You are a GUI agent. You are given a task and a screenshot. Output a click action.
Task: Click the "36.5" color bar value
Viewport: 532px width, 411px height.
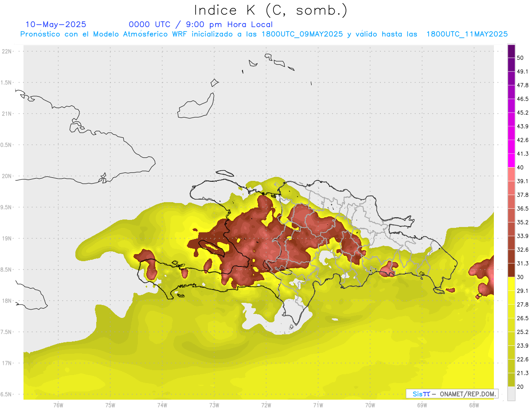(x=522, y=209)
